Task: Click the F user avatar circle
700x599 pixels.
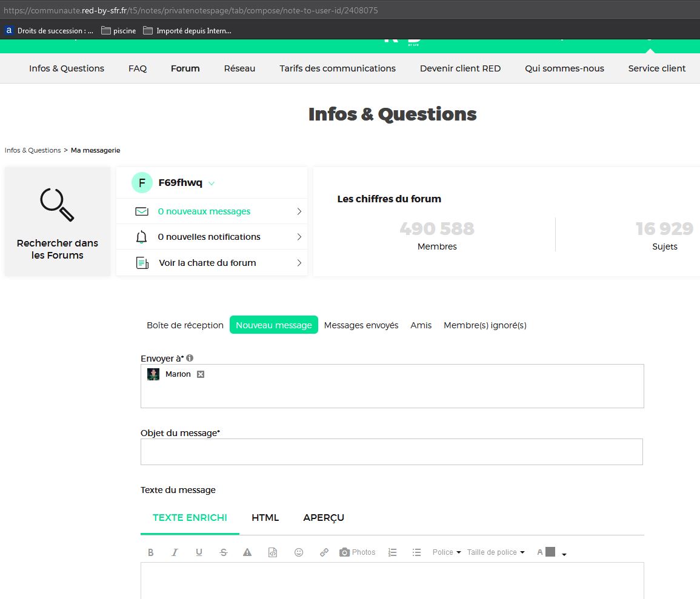Action: 142,182
